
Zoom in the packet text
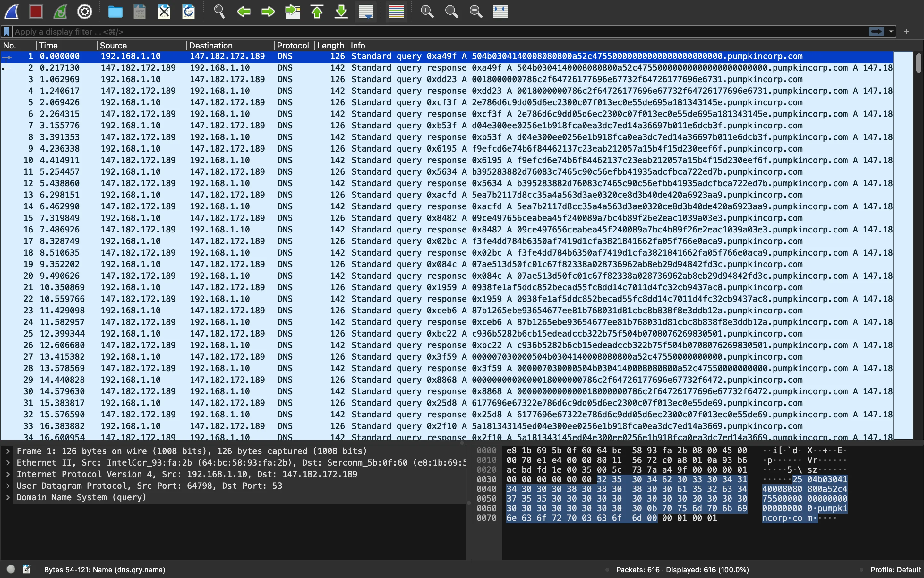[427, 12]
